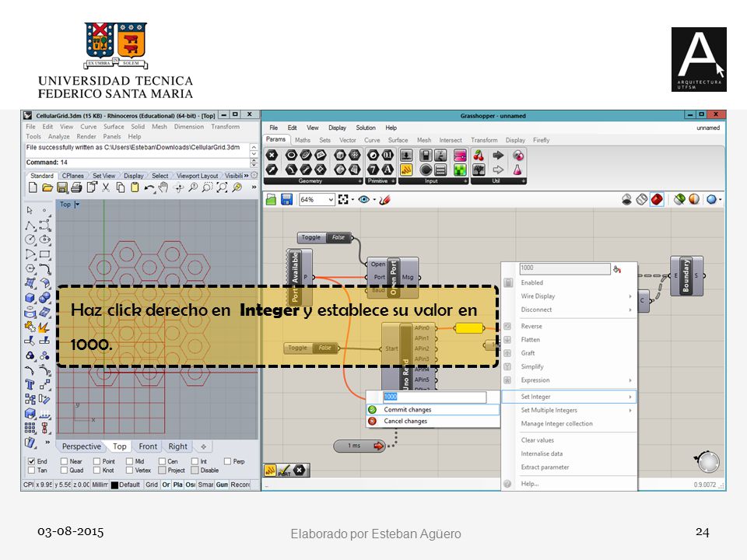Open the Top viewport label dropdown arrow
Image resolution: width=747 pixels, height=560 pixels.
coord(77,205)
